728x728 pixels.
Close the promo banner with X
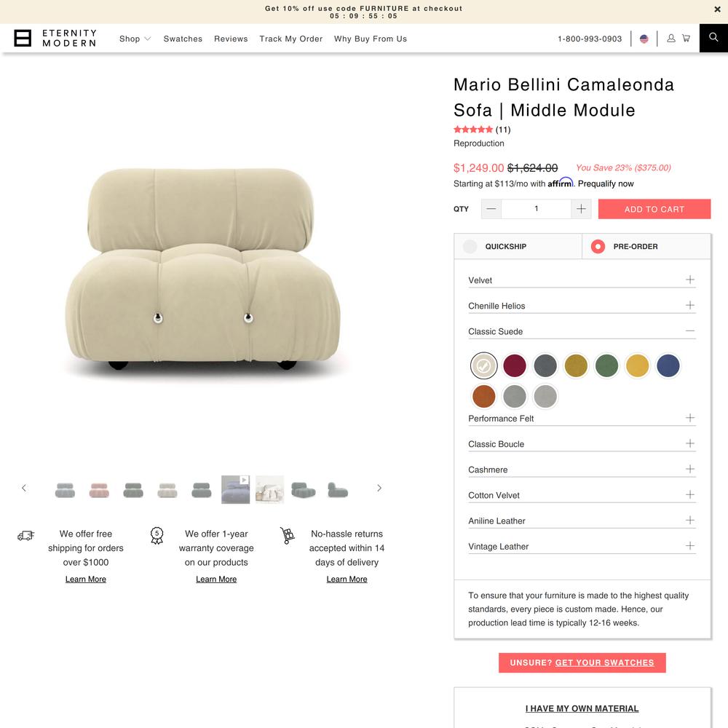717,9
